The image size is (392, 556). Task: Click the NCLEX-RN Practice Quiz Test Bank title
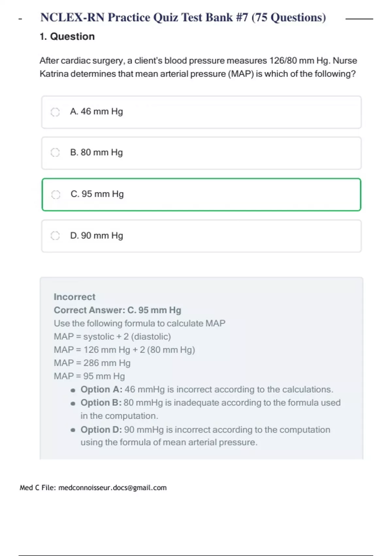(183, 17)
